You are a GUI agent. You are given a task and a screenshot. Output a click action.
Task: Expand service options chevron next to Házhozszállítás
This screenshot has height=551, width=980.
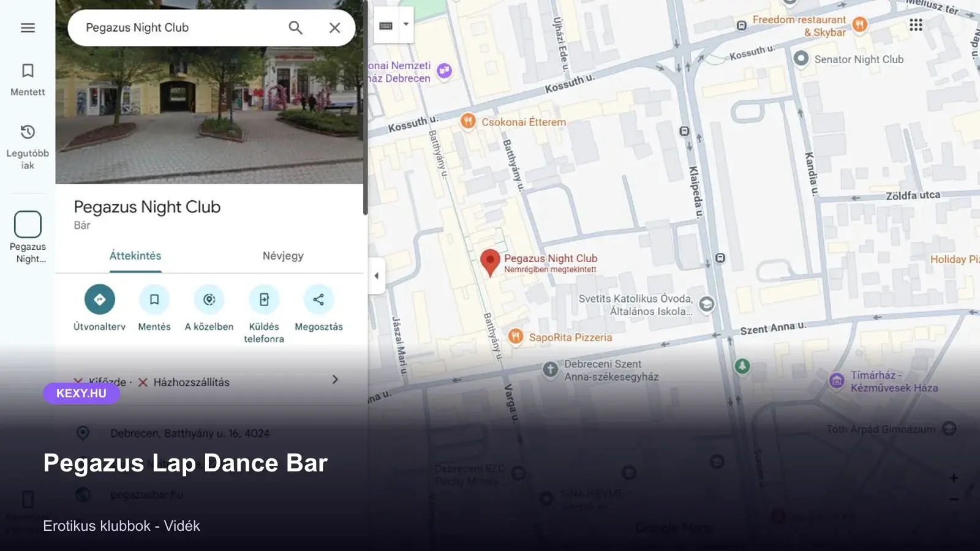point(335,380)
